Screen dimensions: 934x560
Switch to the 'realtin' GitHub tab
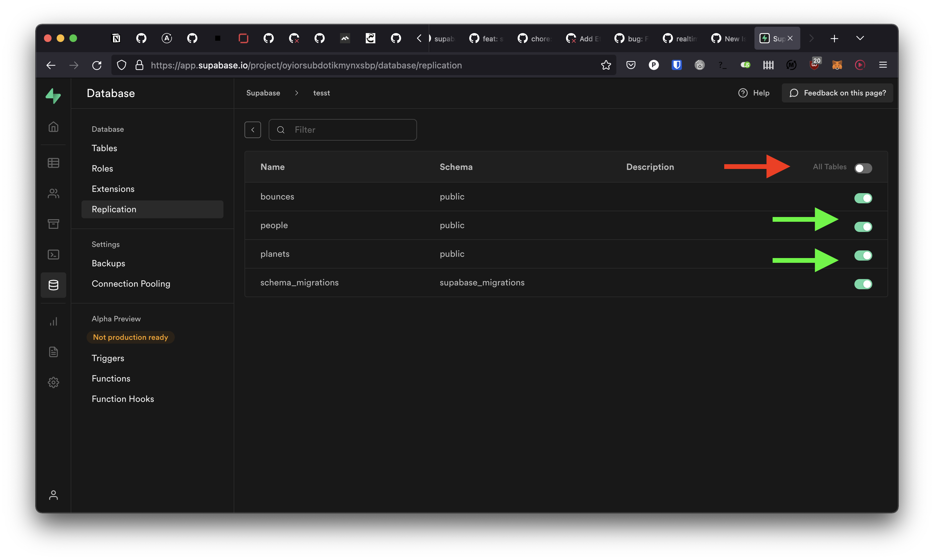click(680, 38)
